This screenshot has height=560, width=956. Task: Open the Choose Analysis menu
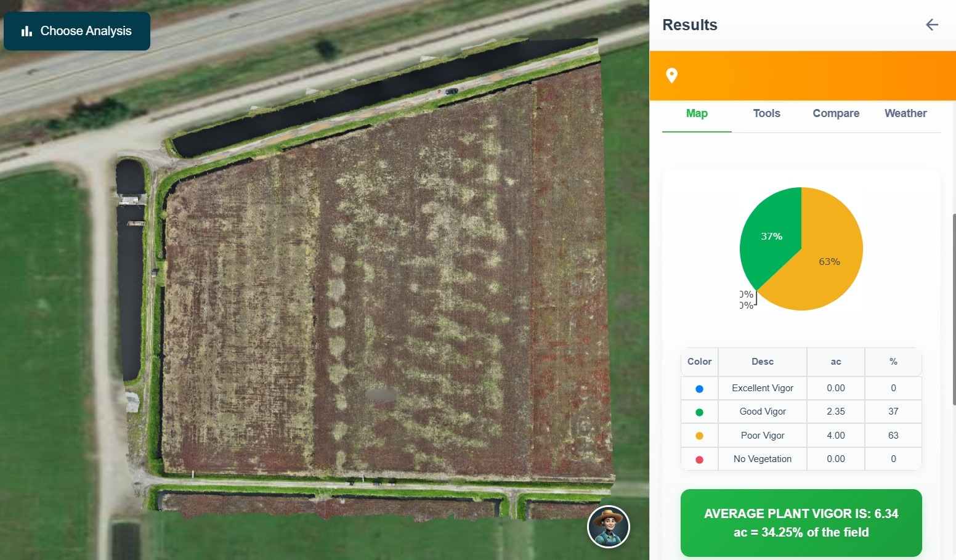tap(77, 31)
